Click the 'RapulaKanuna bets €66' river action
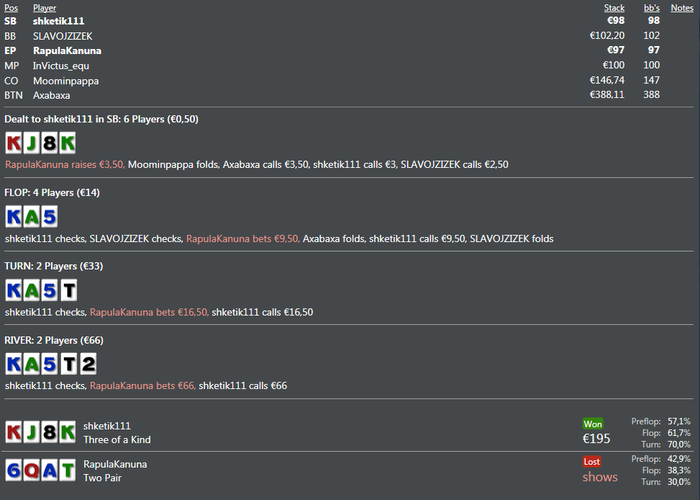The image size is (700, 500). click(x=143, y=386)
